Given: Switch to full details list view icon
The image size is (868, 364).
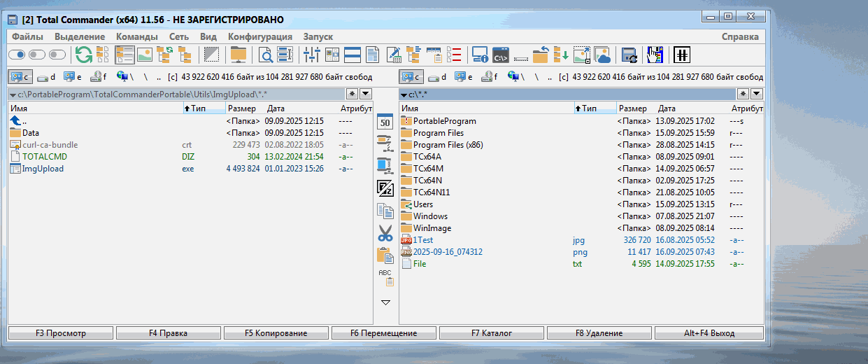Looking at the screenshot, I should [x=124, y=55].
